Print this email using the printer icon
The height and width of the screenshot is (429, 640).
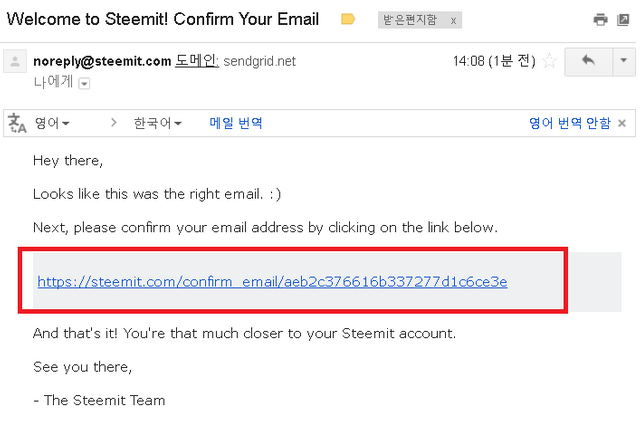(x=600, y=19)
